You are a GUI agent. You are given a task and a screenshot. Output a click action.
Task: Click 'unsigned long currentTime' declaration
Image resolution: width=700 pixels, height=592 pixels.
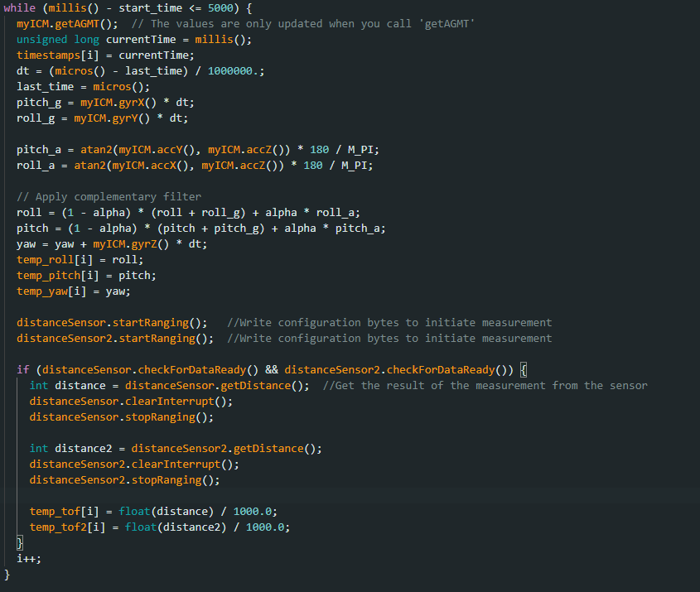click(96, 39)
